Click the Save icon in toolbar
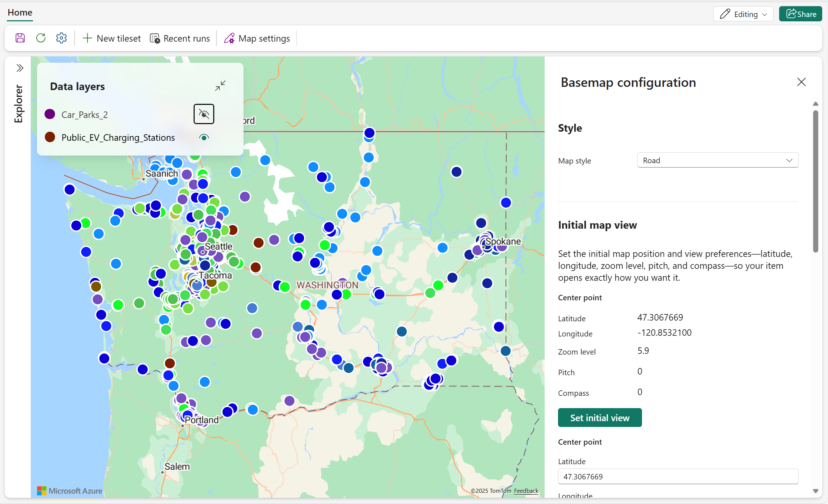 pos(20,38)
